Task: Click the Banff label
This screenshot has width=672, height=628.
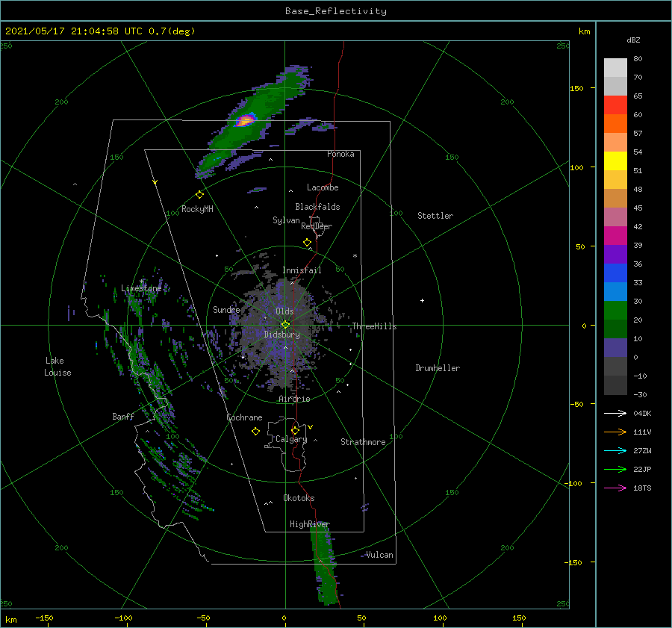Action: coord(123,416)
